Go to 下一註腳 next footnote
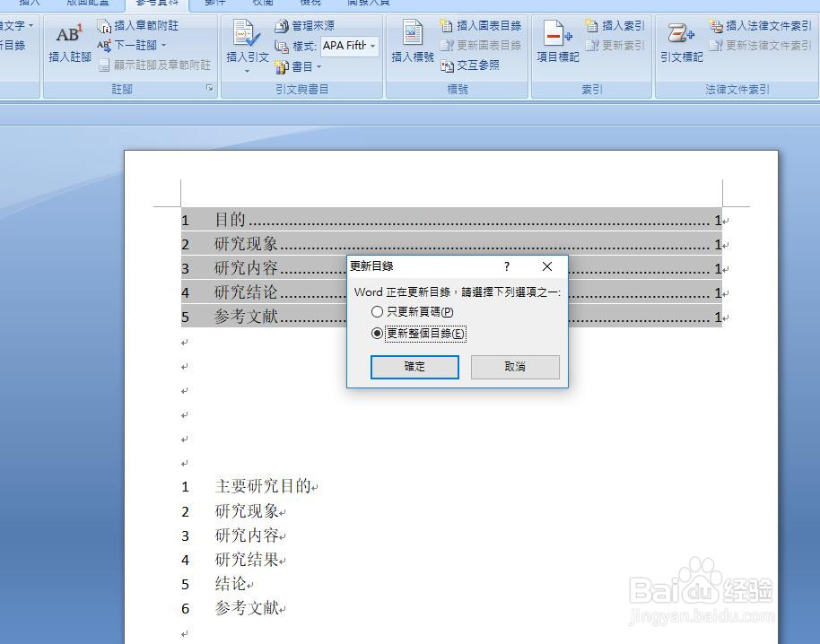820x644 pixels. pos(127,46)
